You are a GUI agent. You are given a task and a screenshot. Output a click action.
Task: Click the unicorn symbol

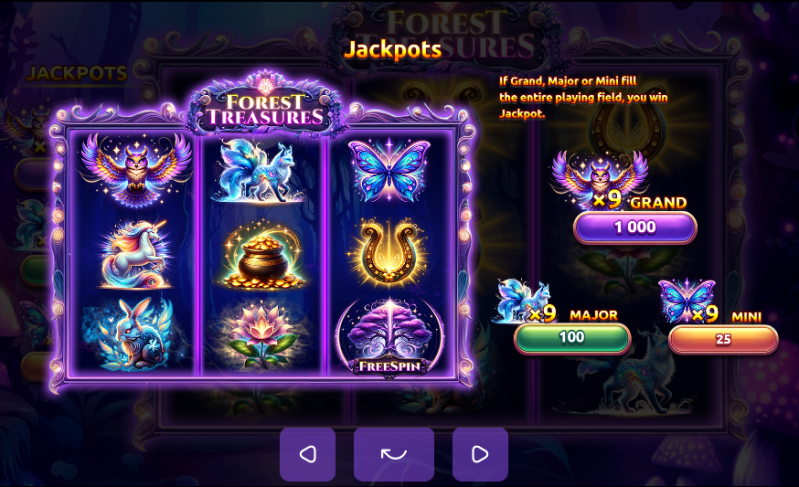click(x=136, y=254)
